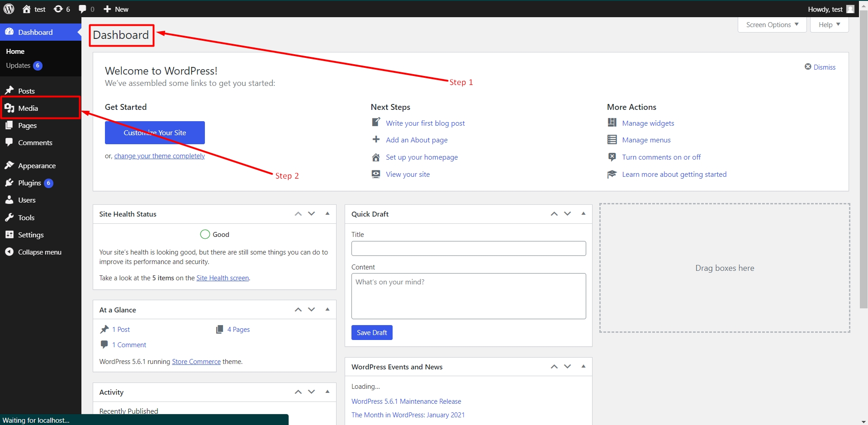The width and height of the screenshot is (868, 425).
Task: Open Updates submenu item
Action: (x=24, y=66)
